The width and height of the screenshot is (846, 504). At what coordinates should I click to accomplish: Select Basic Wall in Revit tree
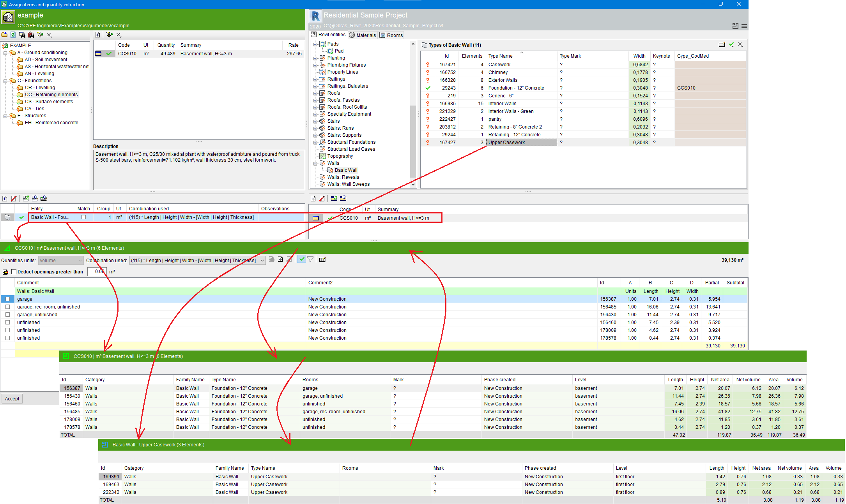click(346, 170)
